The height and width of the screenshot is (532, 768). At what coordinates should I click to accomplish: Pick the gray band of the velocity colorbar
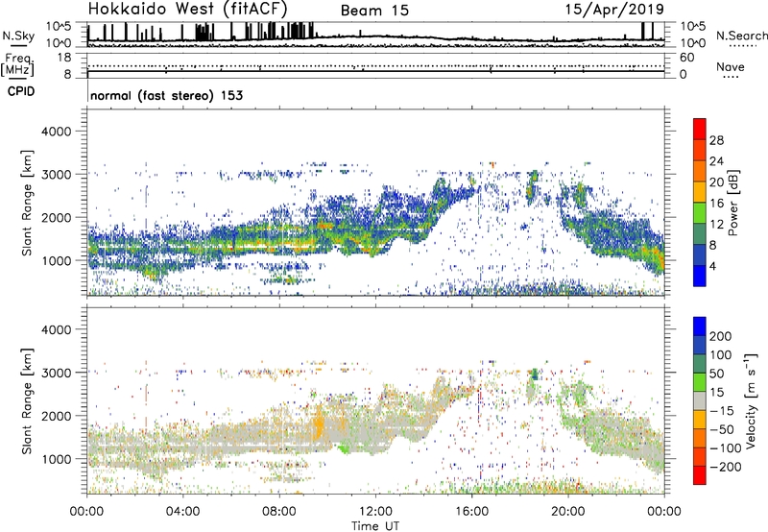pyautogui.click(x=700, y=401)
